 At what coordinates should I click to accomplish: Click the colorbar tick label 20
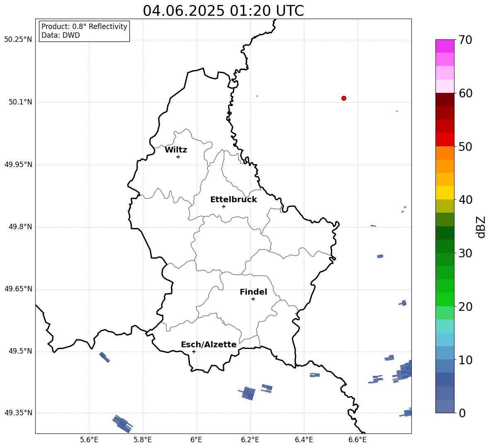(x=465, y=307)
